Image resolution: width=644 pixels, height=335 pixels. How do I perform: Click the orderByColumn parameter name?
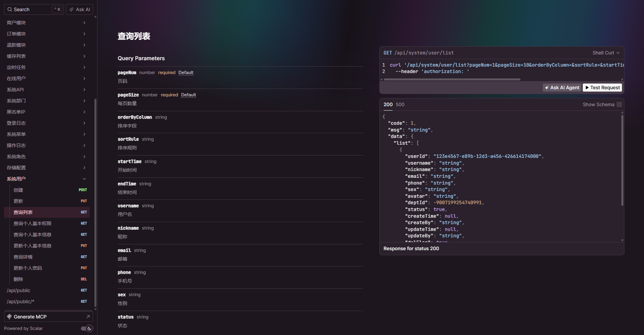[x=135, y=117]
